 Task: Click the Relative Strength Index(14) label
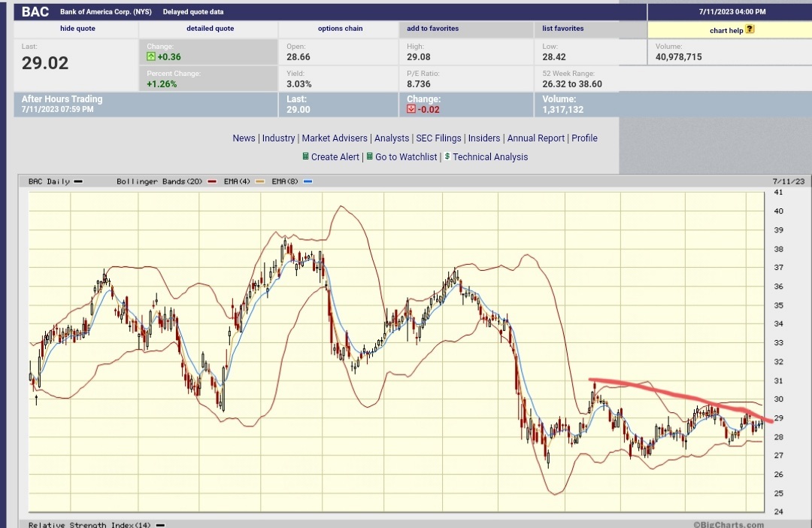click(89, 524)
